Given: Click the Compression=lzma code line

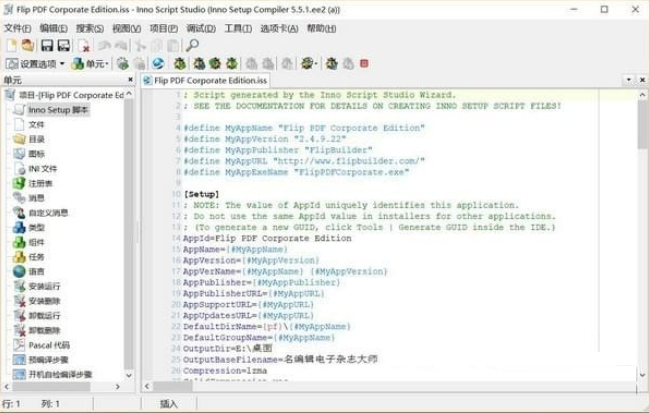Looking at the screenshot, I should pyautogui.click(x=225, y=370).
